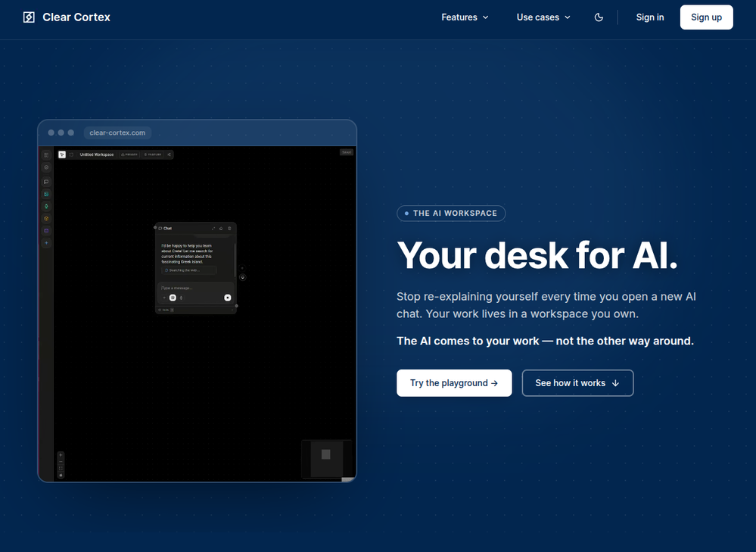Open the Clear Cortex home link text
The width and height of the screenshot is (756, 552).
click(x=76, y=17)
